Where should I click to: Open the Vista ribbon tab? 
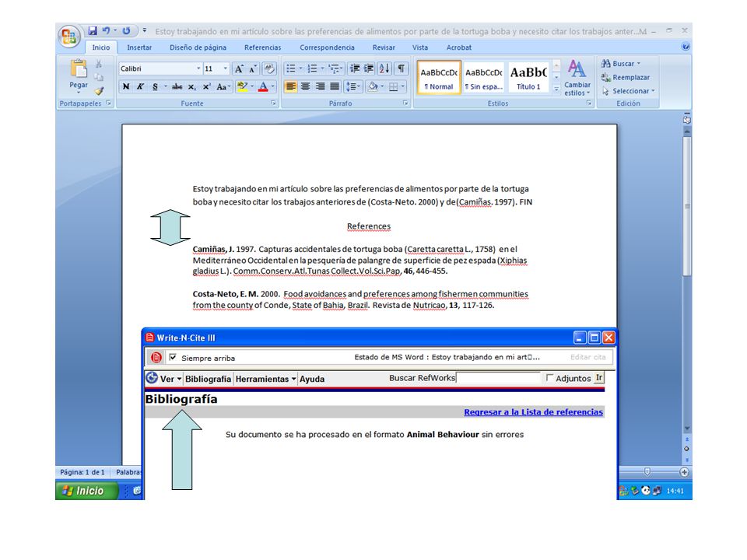(x=419, y=47)
